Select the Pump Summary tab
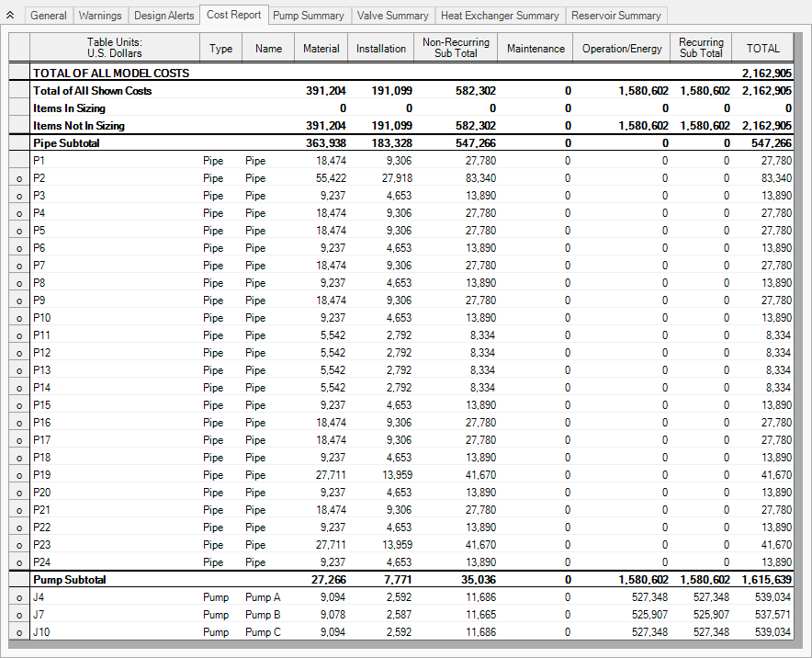 tap(308, 16)
